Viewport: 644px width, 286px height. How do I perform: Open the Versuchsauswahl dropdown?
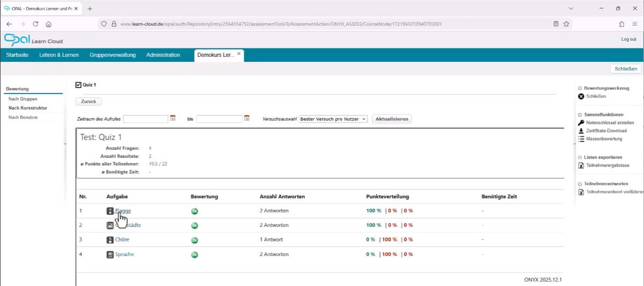[333, 119]
